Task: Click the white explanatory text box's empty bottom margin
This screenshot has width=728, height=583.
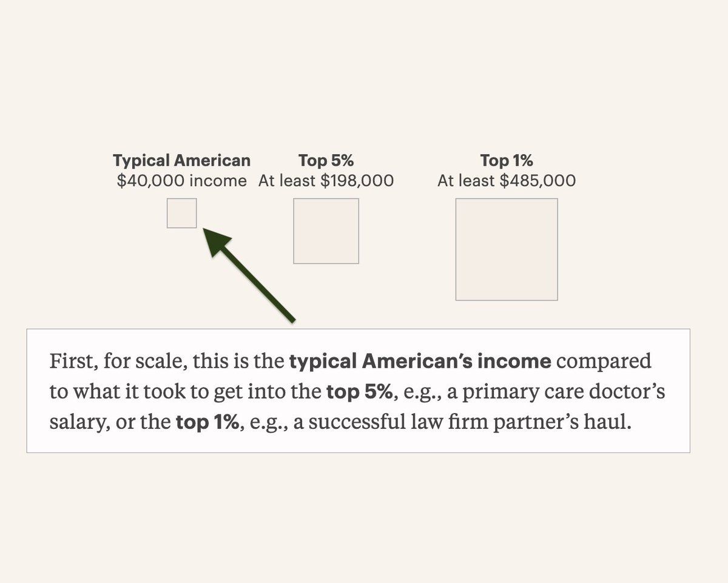Action: point(358,443)
